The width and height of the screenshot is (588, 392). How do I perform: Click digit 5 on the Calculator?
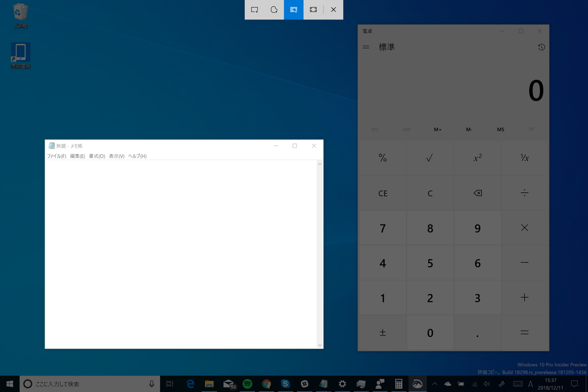[x=430, y=263]
